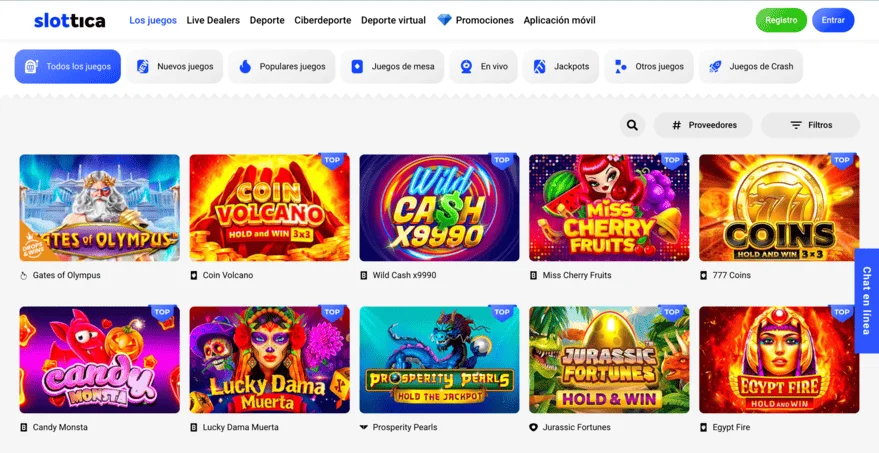The image size is (879, 453).
Task: Click the search magnifier icon
Action: (x=632, y=125)
